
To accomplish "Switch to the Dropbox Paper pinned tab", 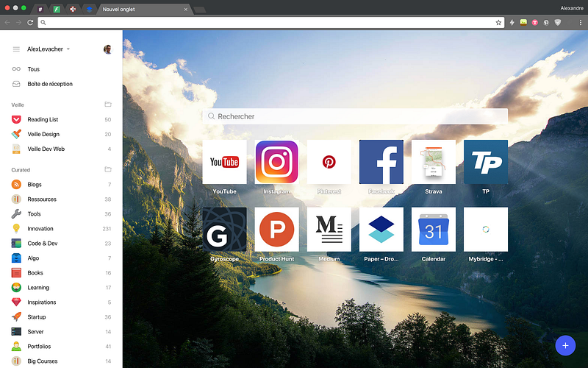I will (x=89, y=9).
